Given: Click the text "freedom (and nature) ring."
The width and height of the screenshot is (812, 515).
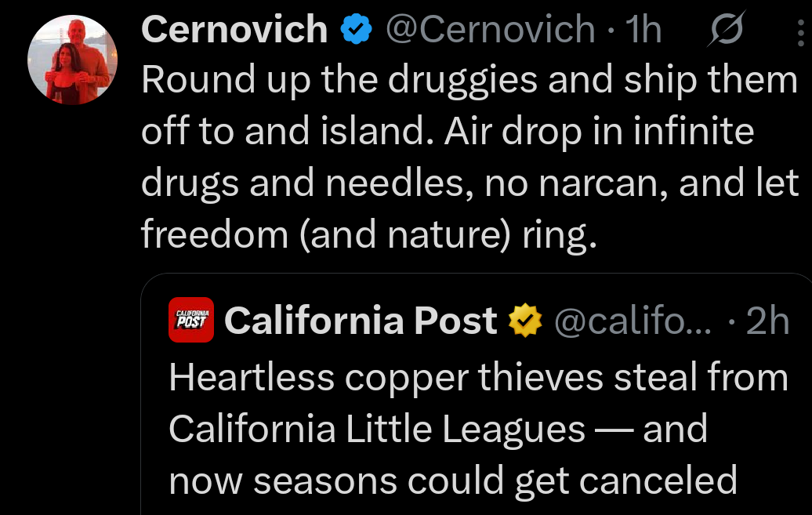Looking at the screenshot, I should [368, 233].
